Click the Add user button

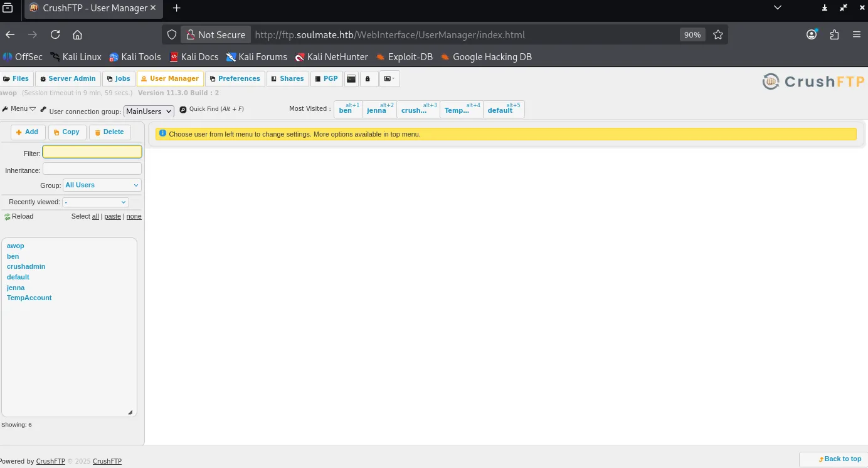coord(28,132)
